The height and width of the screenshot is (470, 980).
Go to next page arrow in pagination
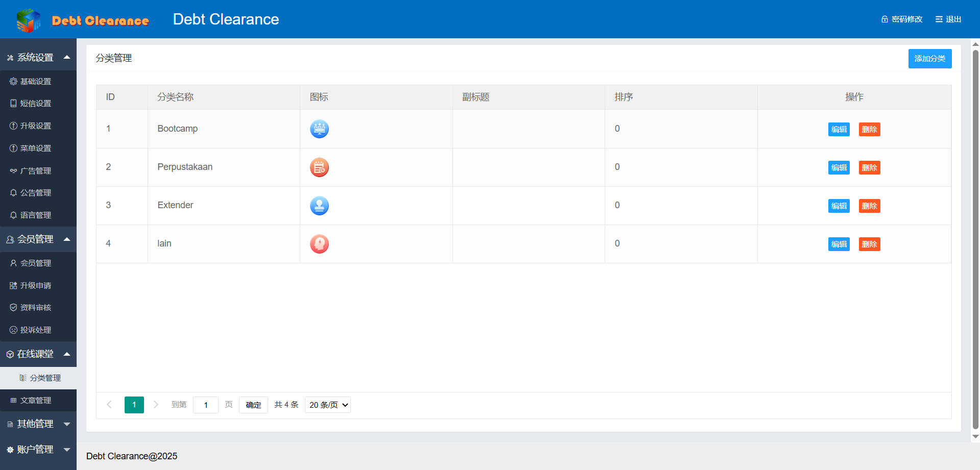156,405
